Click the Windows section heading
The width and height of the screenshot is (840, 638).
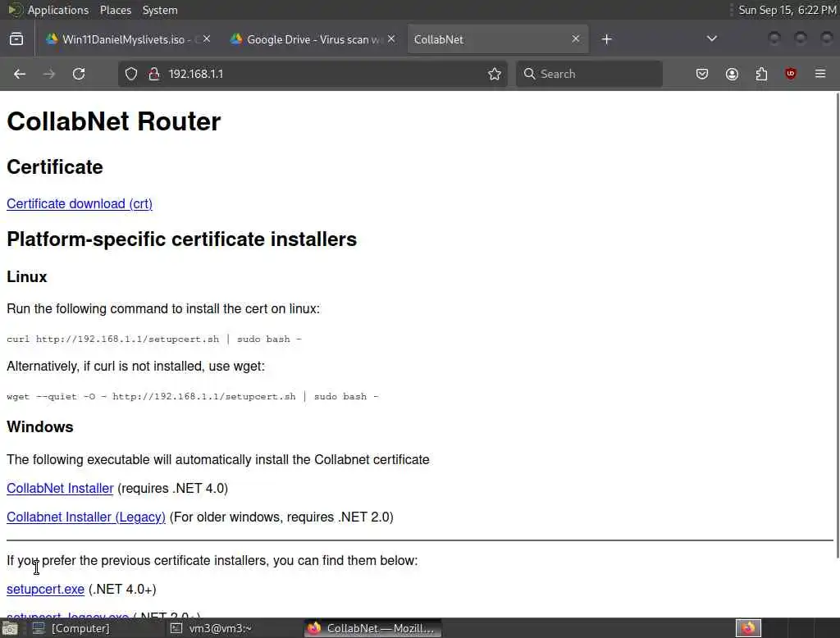(40, 427)
